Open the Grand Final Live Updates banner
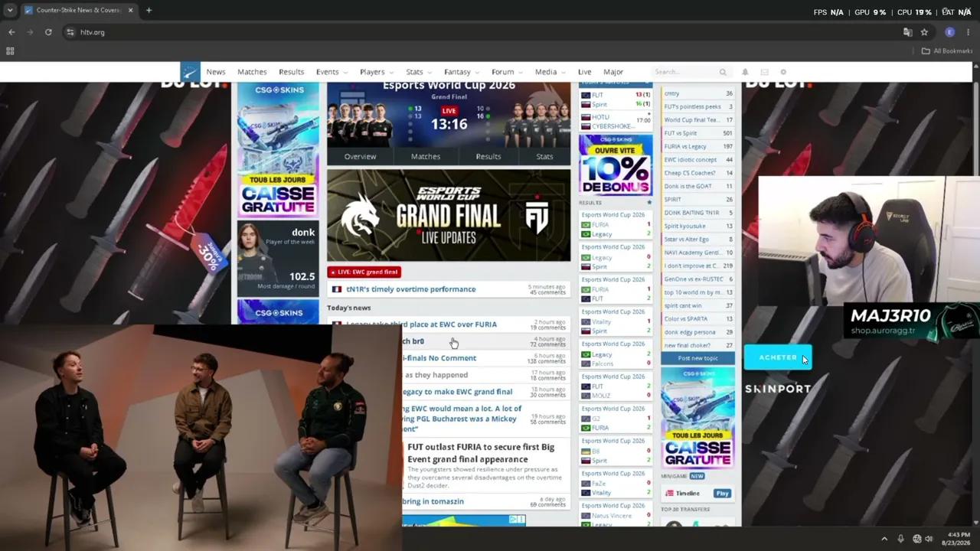The width and height of the screenshot is (980, 551). (449, 215)
